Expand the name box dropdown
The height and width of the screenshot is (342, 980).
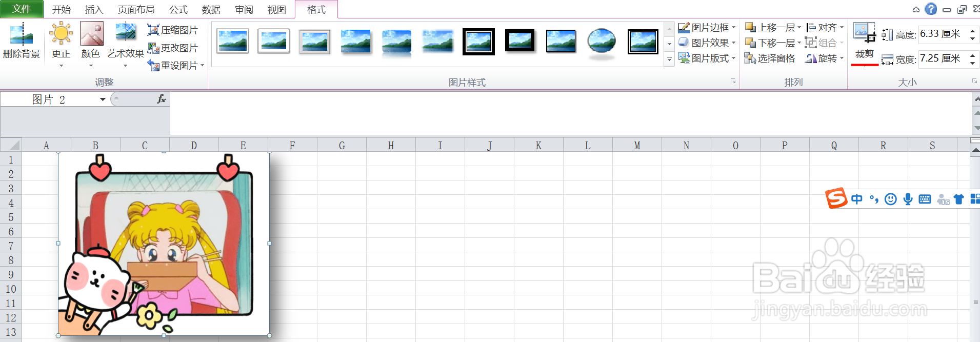pyautogui.click(x=103, y=99)
